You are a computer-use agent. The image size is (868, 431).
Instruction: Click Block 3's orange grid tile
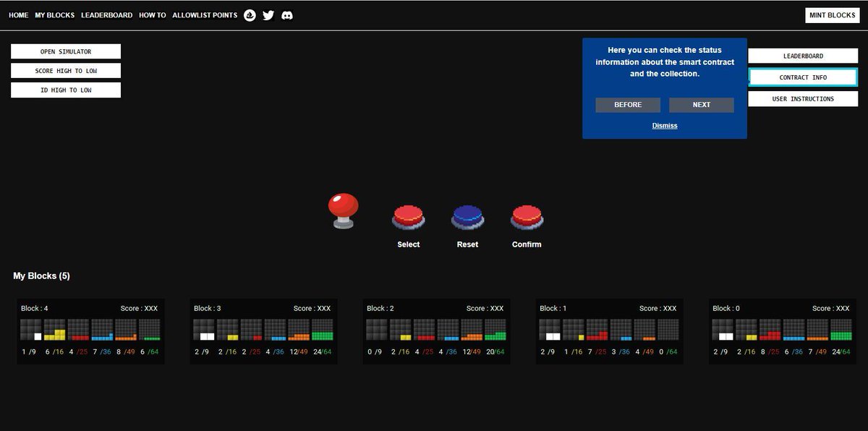click(x=299, y=330)
